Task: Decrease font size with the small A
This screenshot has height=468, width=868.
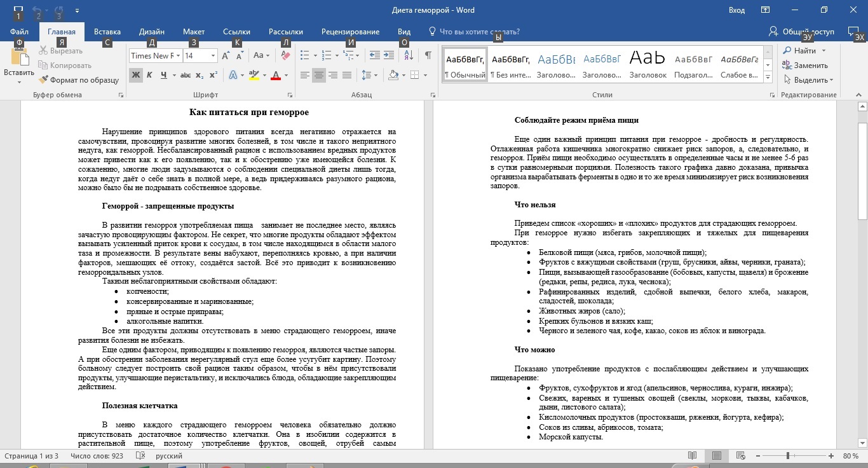Action: click(239, 56)
